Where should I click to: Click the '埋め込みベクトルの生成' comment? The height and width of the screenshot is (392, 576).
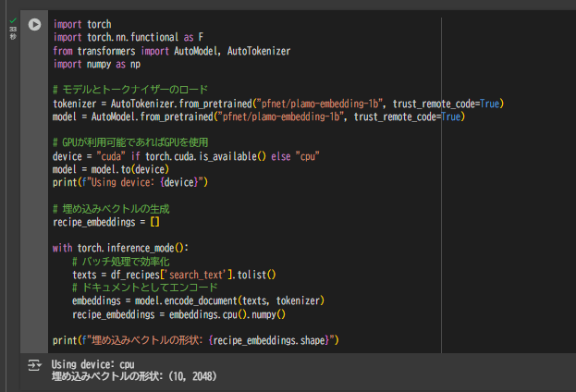point(111,209)
